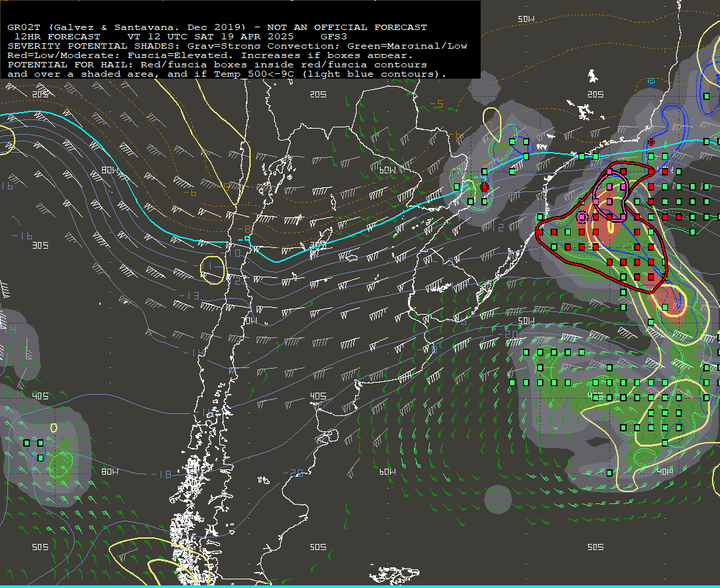
Task: Click the thick red hail contour line
Action: (x=601, y=227)
